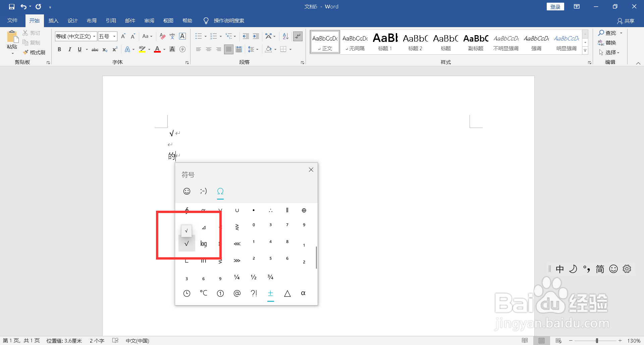Align text to the right
The width and height of the screenshot is (644, 345).
219,50
